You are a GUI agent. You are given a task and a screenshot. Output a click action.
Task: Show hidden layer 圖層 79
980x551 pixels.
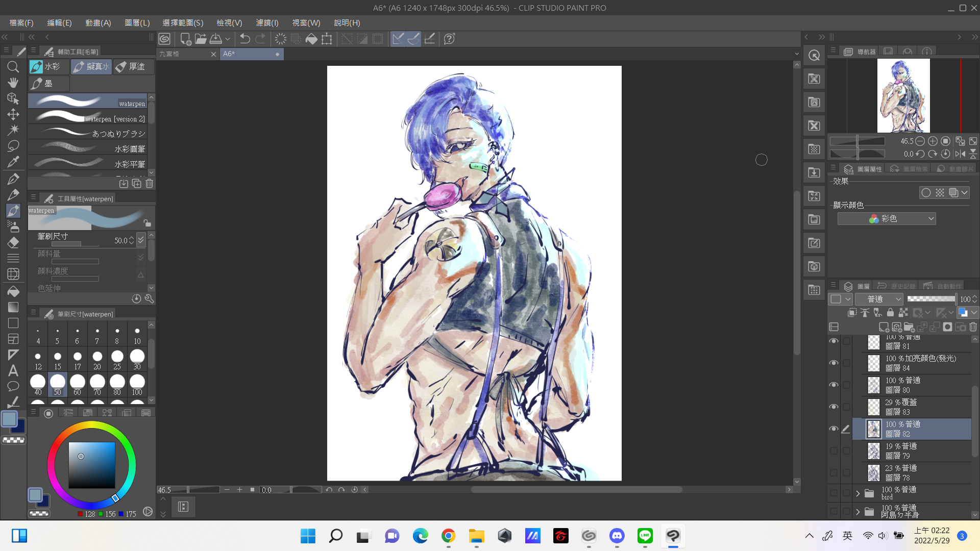pos(834,450)
